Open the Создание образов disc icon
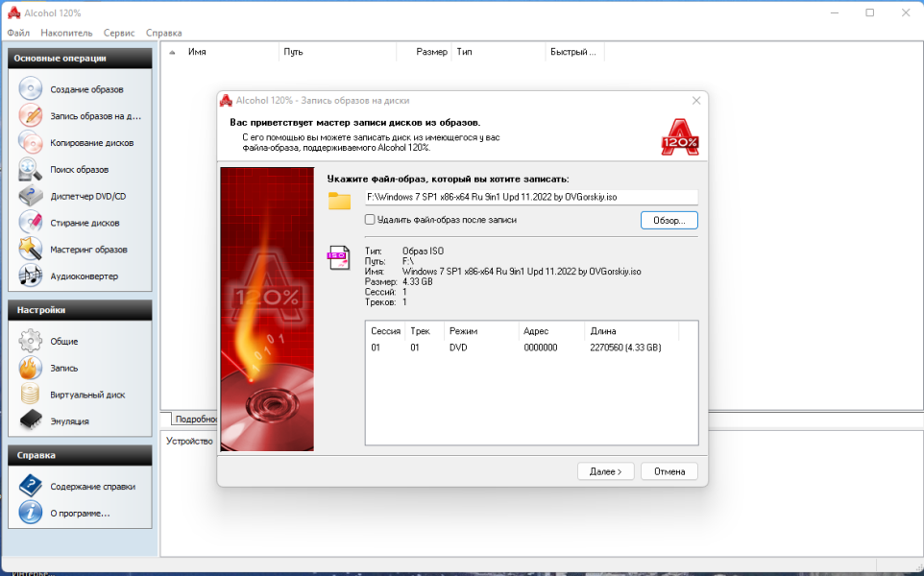Image resolution: width=924 pixels, height=576 pixels. (30, 89)
